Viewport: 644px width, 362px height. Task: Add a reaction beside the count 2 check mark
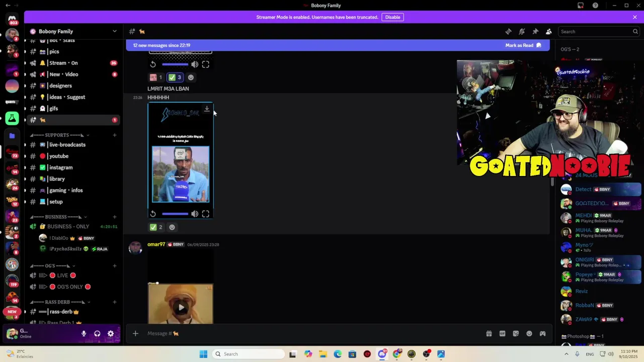click(x=172, y=227)
